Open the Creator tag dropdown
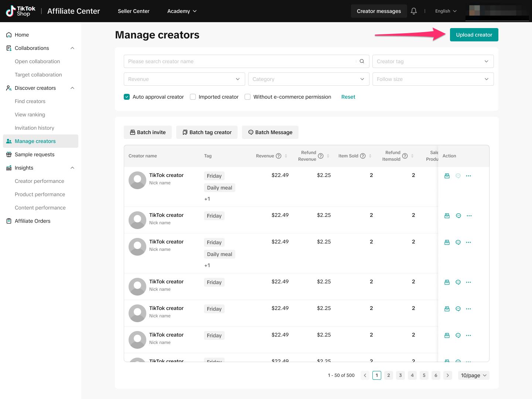 coord(433,61)
